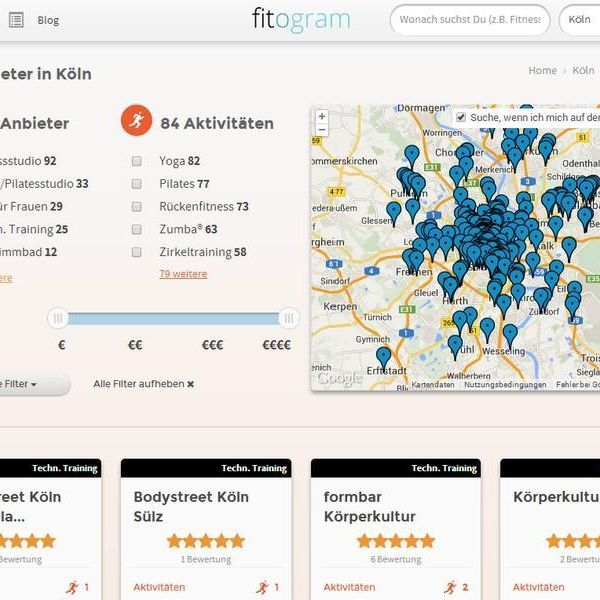Click the Köln location field
Screen dimensions: 600x600
(x=579, y=20)
